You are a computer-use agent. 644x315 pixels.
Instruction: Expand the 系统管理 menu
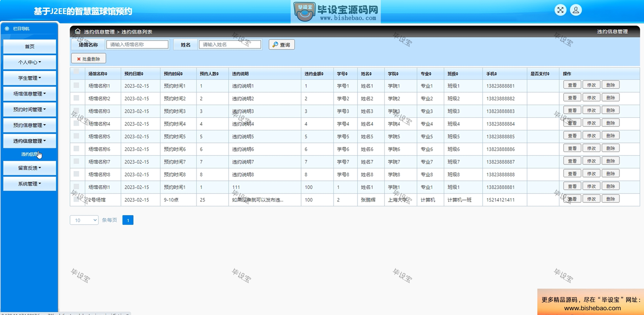(30, 184)
